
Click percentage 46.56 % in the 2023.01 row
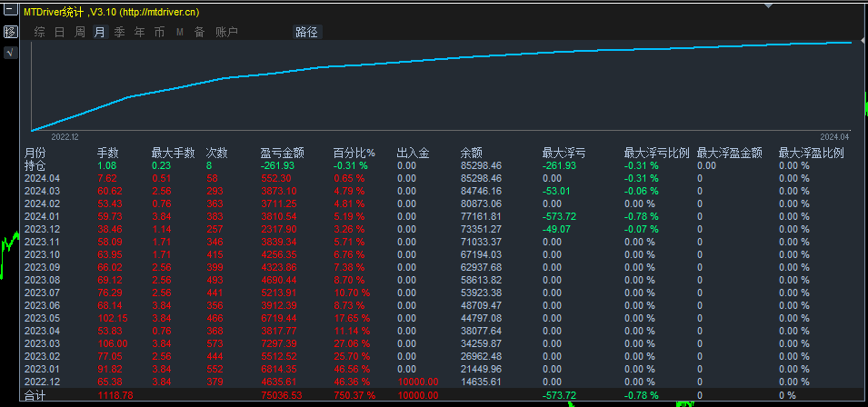pyautogui.click(x=352, y=369)
